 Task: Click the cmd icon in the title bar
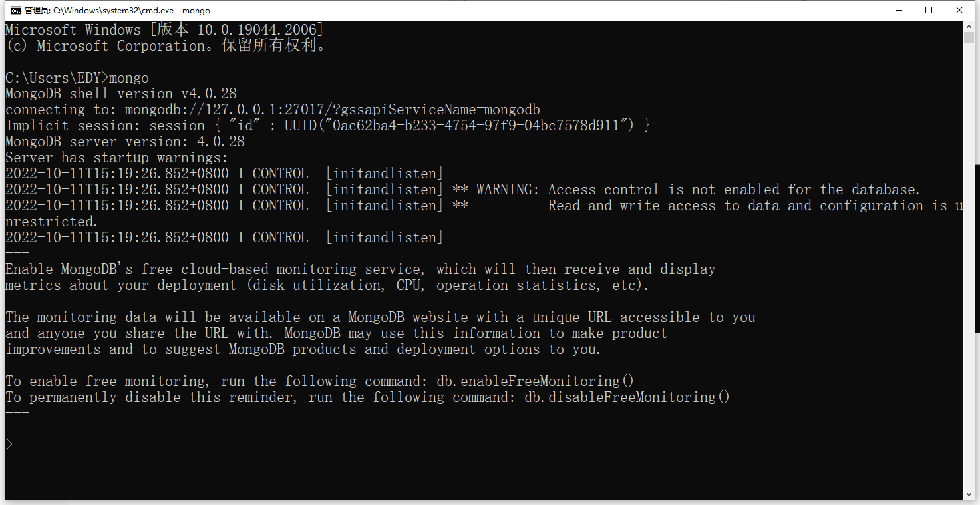tap(15, 10)
